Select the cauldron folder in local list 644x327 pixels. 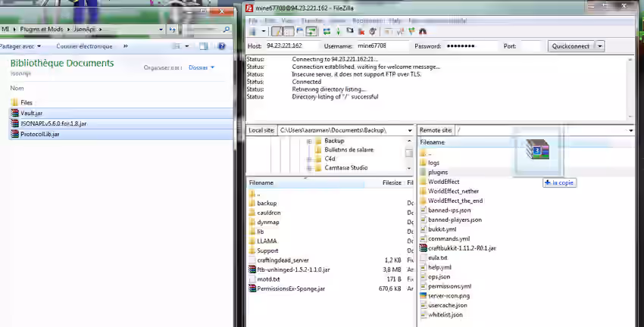tap(269, 213)
